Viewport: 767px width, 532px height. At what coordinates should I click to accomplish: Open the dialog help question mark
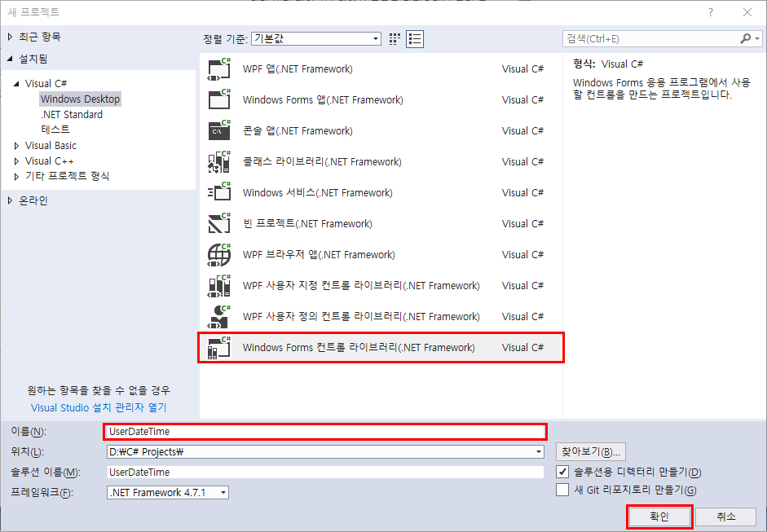tap(711, 13)
